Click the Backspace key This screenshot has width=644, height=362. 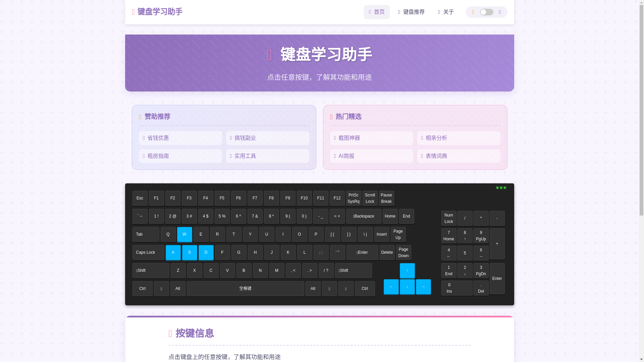point(364,216)
